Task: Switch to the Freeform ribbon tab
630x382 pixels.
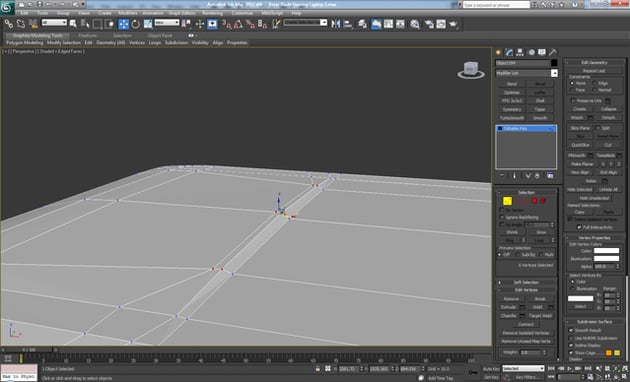Action: click(x=87, y=35)
